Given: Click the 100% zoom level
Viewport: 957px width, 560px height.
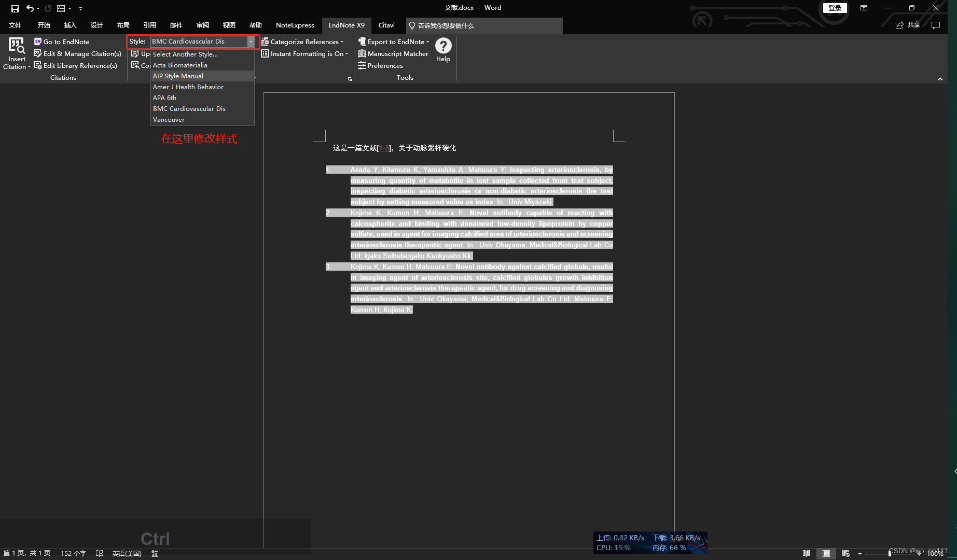Looking at the screenshot, I should (x=935, y=554).
